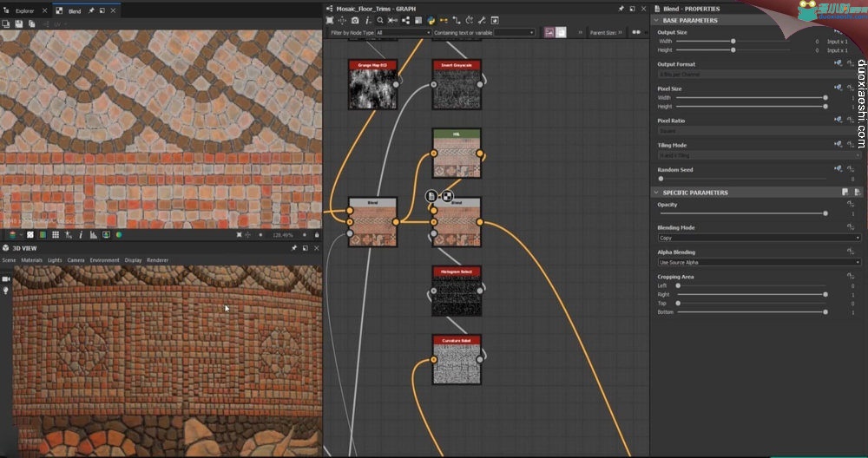Open the Containing text or variable dropdown
Image resolution: width=868 pixels, height=458 pixels.
tap(514, 33)
